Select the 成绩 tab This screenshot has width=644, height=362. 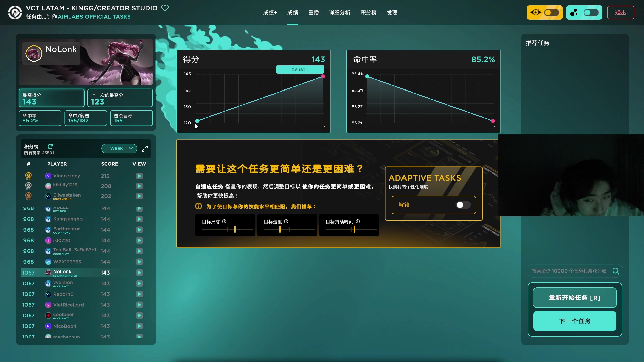click(292, 13)
